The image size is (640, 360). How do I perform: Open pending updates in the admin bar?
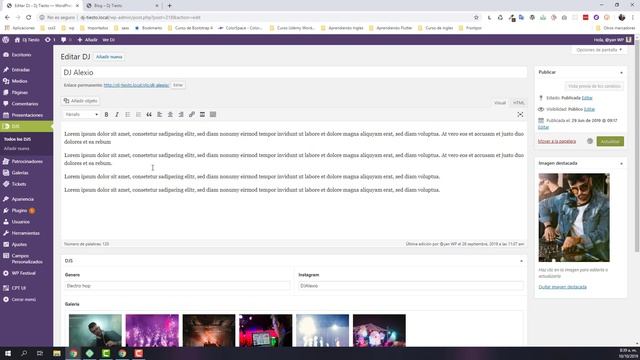coord(50,40)
